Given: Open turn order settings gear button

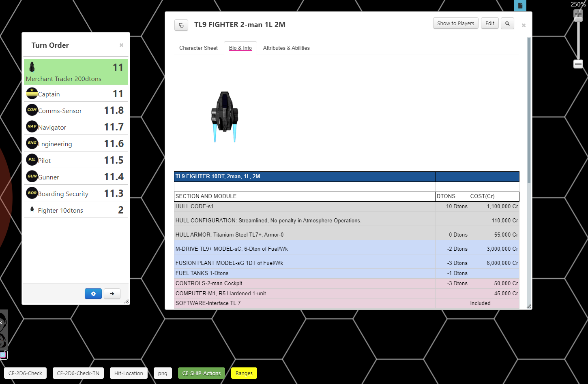Looking at the screenshot, I should coord(93,294).
